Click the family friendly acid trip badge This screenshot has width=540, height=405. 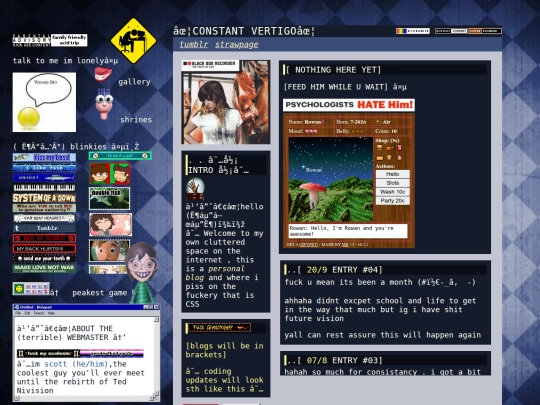click(69, 40)
